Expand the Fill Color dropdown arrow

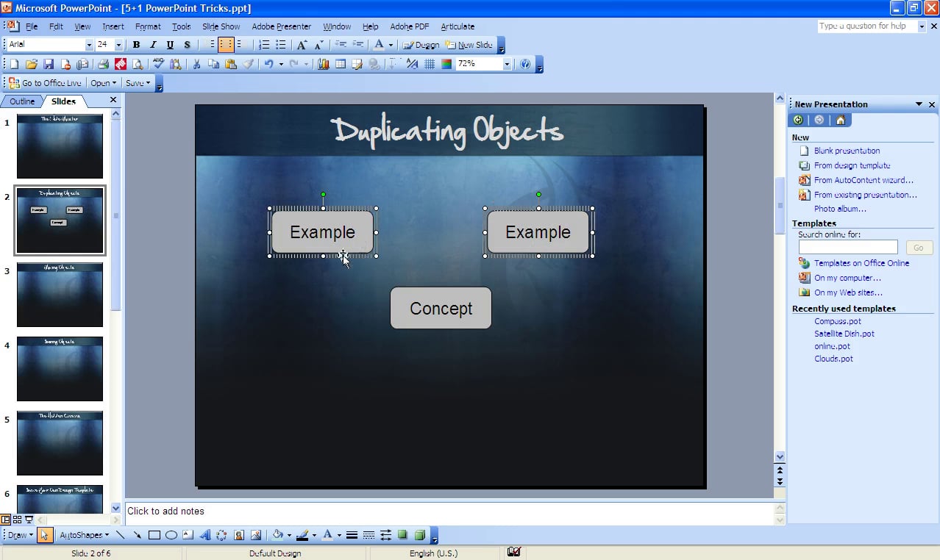289,535
